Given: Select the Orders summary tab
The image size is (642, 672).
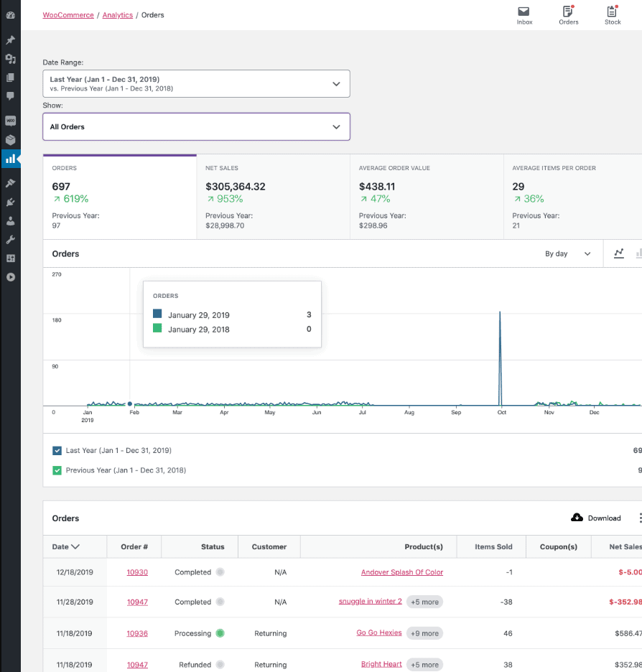Looking at the screenshot, I should tap(120, 197).
